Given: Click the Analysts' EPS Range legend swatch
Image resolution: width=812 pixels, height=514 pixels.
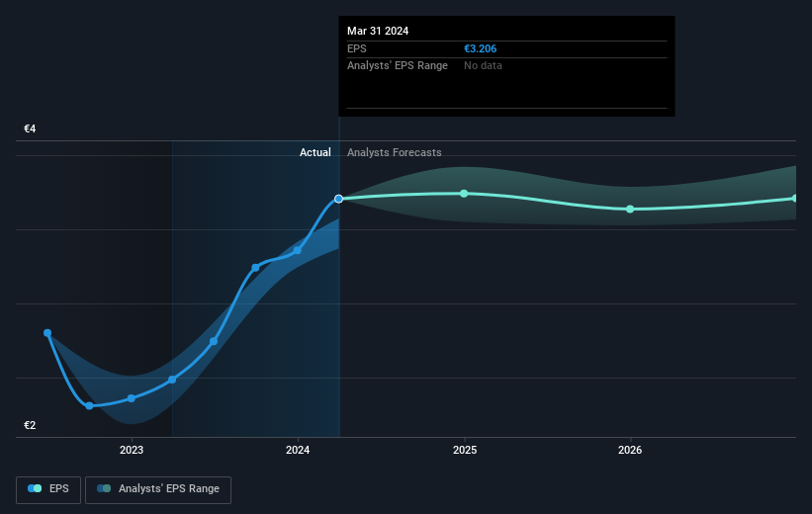Looking at the screenshot, I should pos(104,488).
